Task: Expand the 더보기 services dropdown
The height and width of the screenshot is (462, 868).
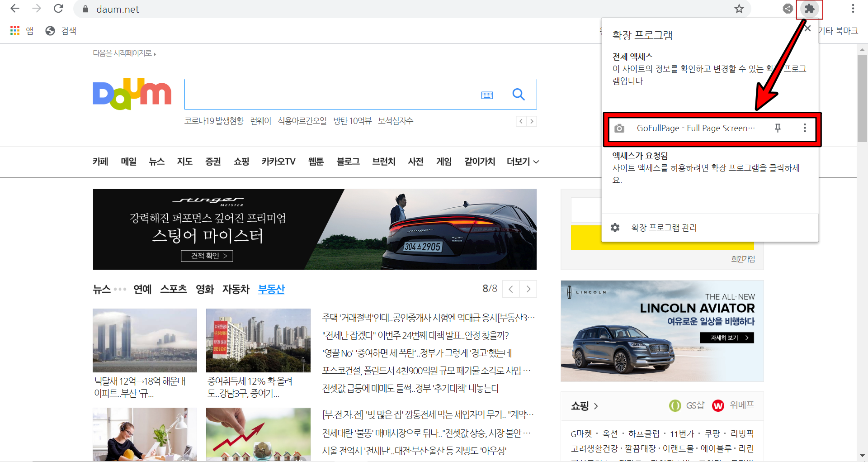Action: 523,162
